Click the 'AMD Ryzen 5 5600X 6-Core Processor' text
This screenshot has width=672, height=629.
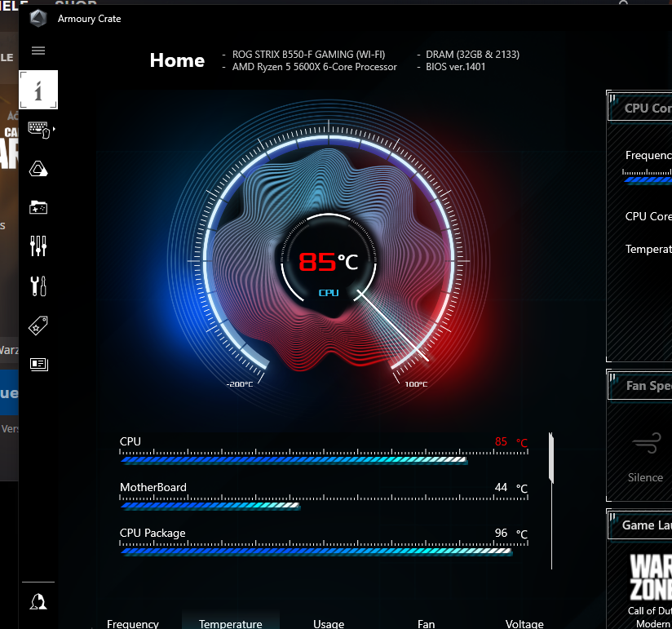(x=315, y=67)
